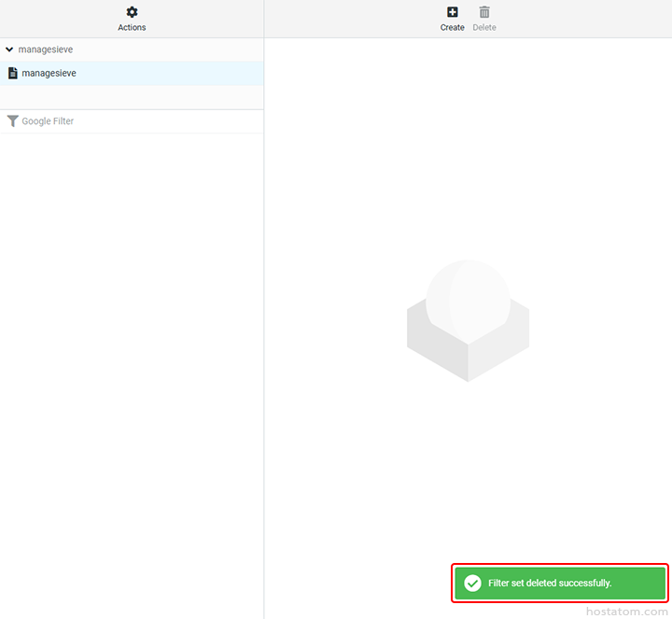
Task: Collapse the managesieve section chevron
Action: coord(9,49)
